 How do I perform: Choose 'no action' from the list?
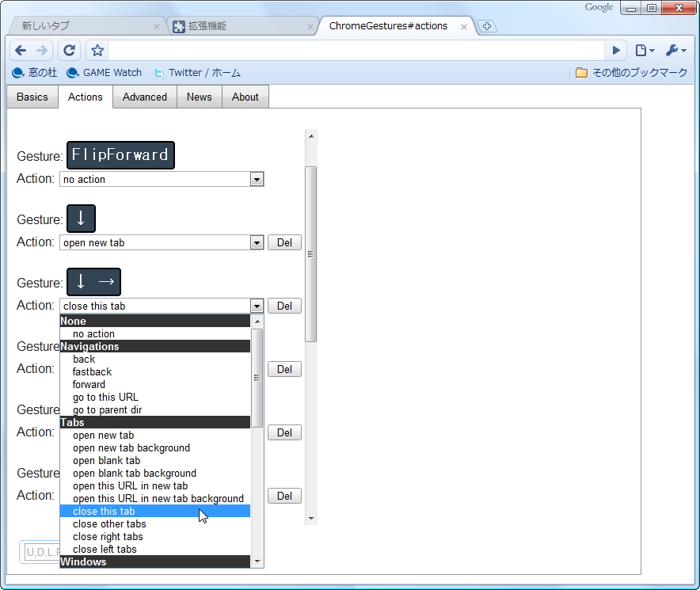coord(155,333)
